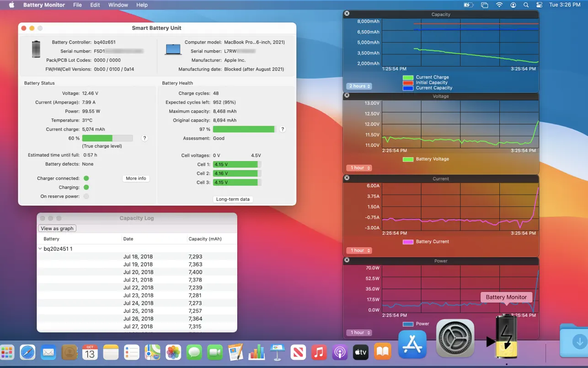Click the Charging status indicator

(x=86, y=187)
